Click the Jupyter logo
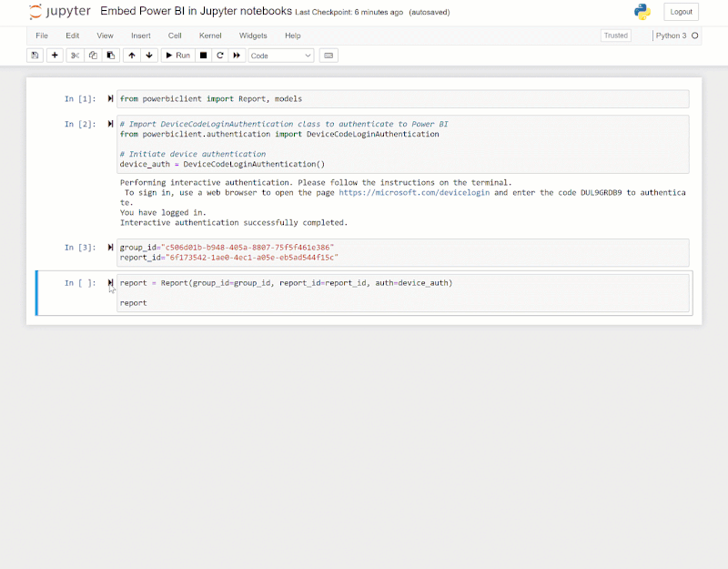This screenshot has height=569, width=728. 59,12
